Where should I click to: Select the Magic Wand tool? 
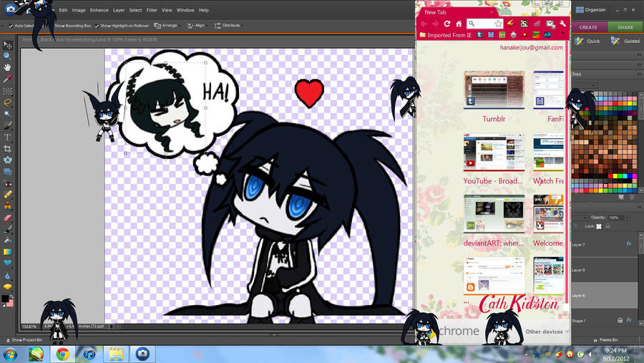click(x=7, y=113)
